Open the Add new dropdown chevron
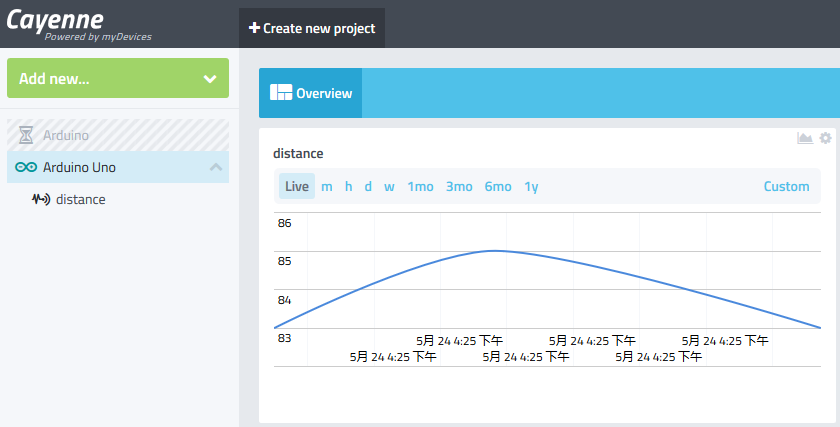840x427 pixels. pyautogui.click(x=210, y=79)
